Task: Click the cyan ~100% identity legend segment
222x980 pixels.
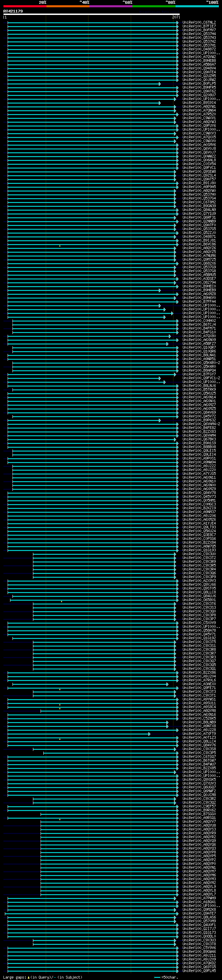Action: (x=197, y=6)
